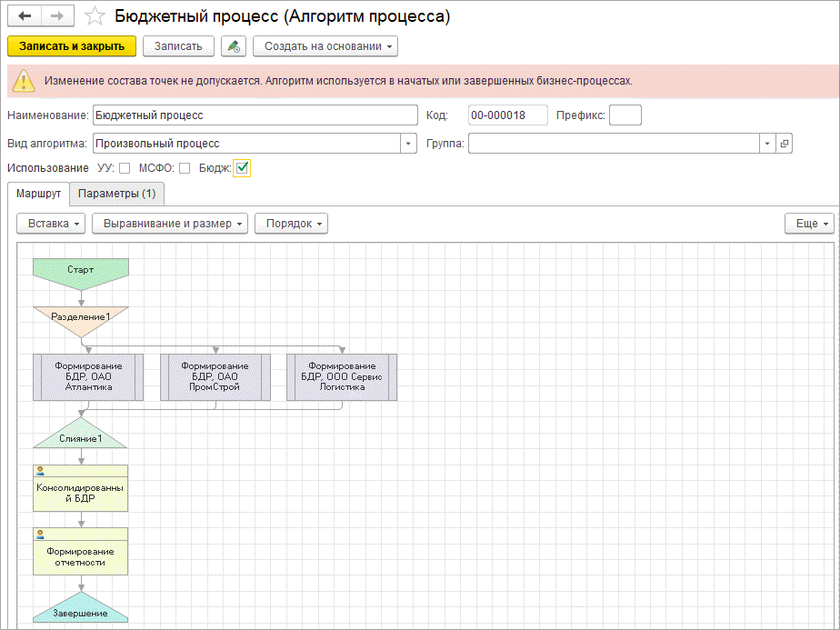The width and height of the screenshot is (840, 630).
Task: Select the Разделение1 node in the diagram
Action: click(x=80, y=318)
